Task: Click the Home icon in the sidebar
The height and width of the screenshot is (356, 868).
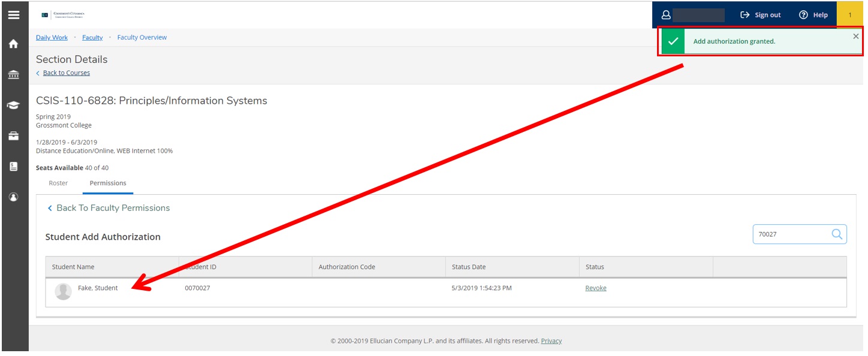Action: (x=14, y=44)
